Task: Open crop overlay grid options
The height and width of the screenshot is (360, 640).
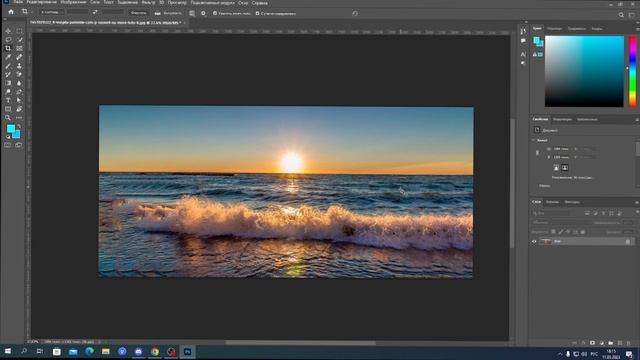Action: [x=192, y=13]
